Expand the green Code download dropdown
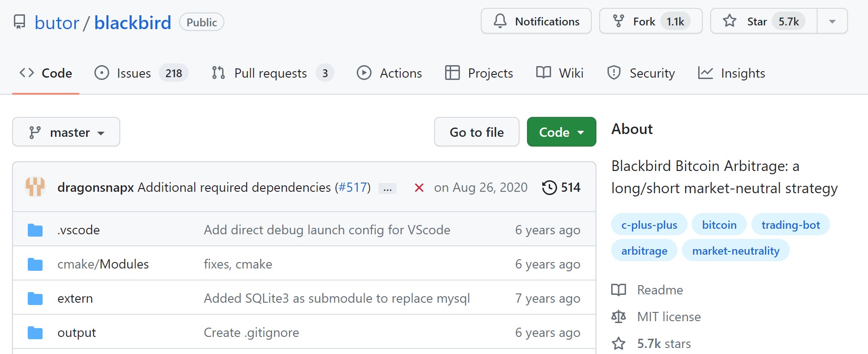This screenshot has height=354, width=868. click(x=561, y=132)
